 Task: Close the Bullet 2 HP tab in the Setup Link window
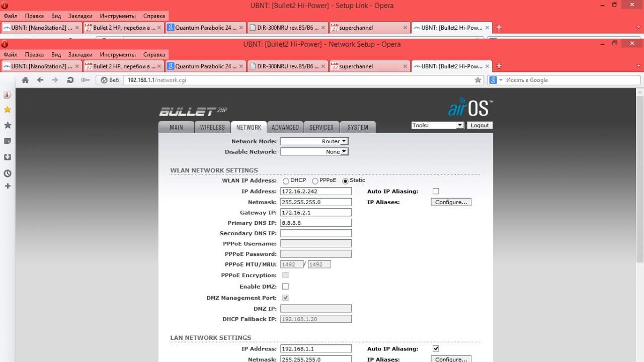click(x=159, y=28)
